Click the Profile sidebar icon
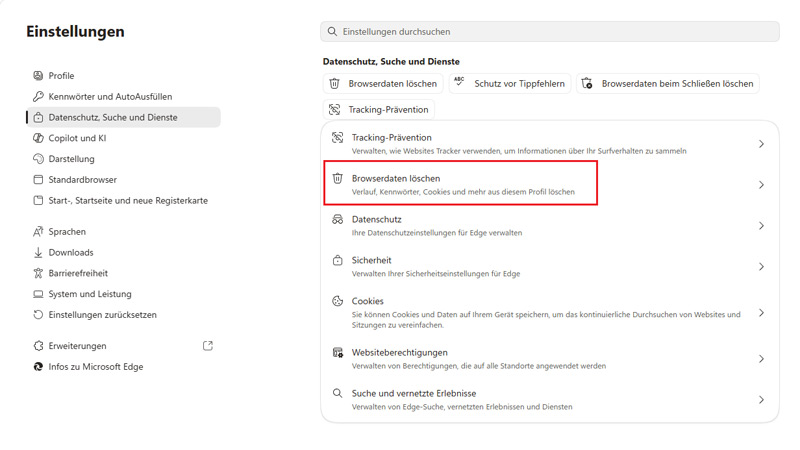 38,76
